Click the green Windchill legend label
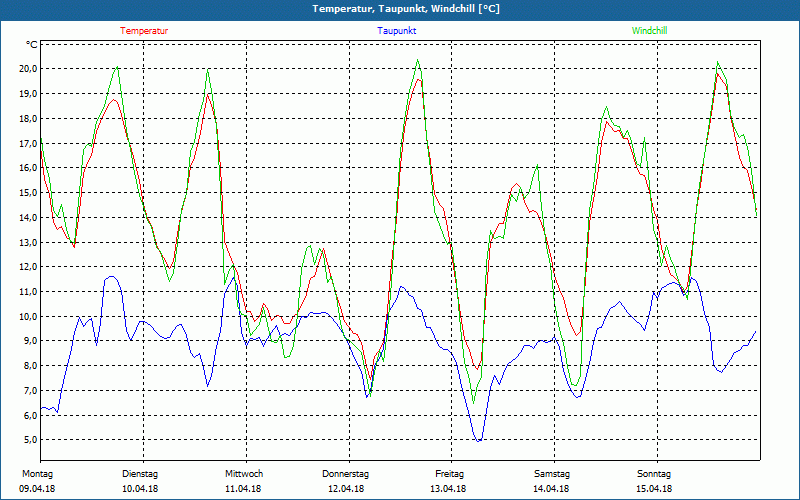 tap(649, 31)
